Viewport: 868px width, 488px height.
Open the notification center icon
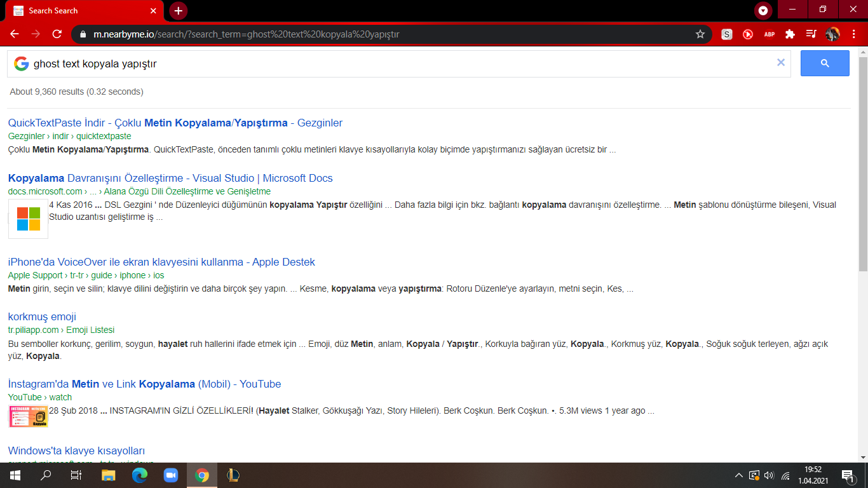(848, 475)
